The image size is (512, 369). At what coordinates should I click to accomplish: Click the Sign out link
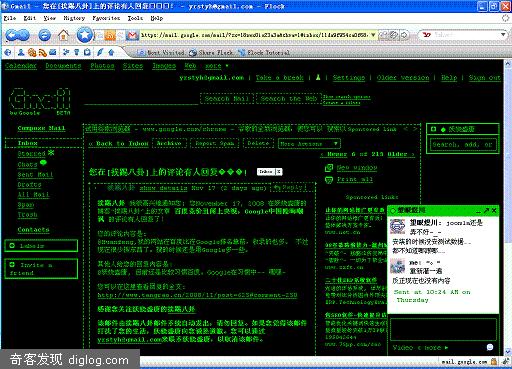pyautogui.click(x=485, y=77)
